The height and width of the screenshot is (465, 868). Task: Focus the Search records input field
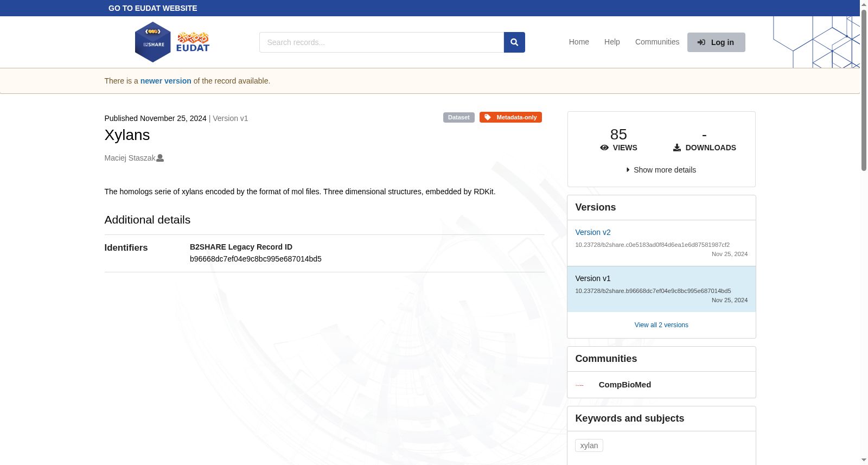(x=381, y=42)
